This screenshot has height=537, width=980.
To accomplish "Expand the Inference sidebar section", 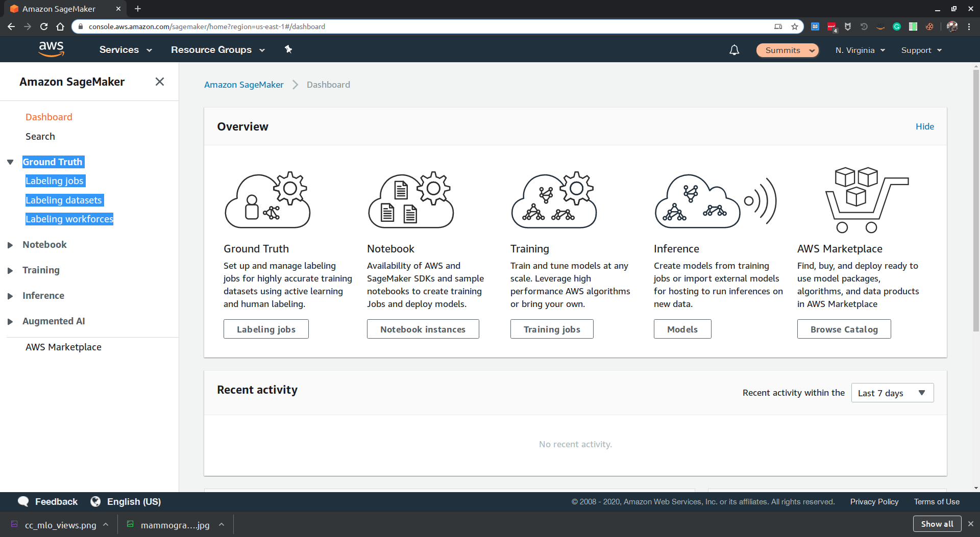I will 10,296.
